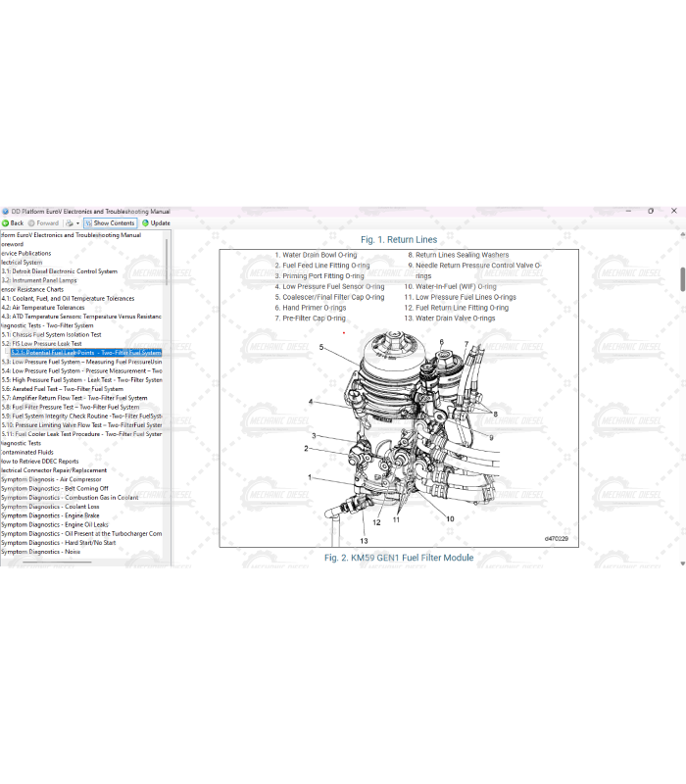Click the Update toolbar button
686x784 pixels.
(x=156, y=222)
